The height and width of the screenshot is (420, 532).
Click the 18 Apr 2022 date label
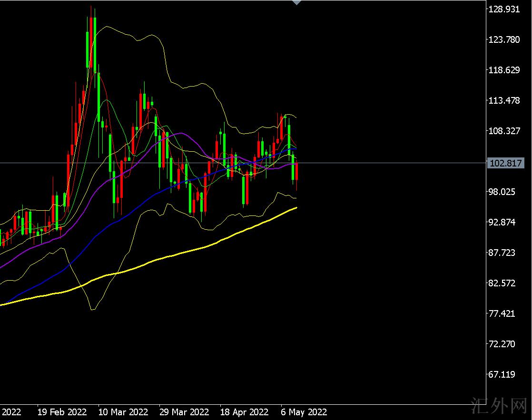pyautogui.click(x=245, y=411)
